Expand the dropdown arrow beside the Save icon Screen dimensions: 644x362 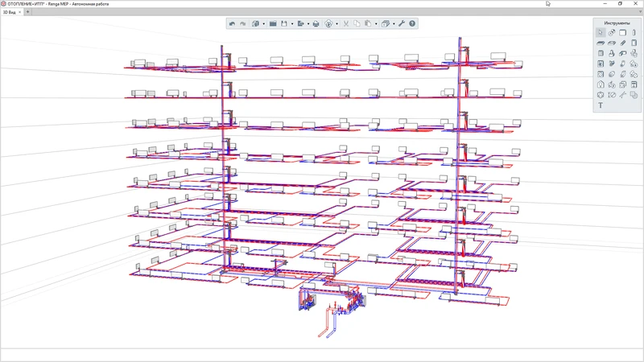[x=292, y=24]
